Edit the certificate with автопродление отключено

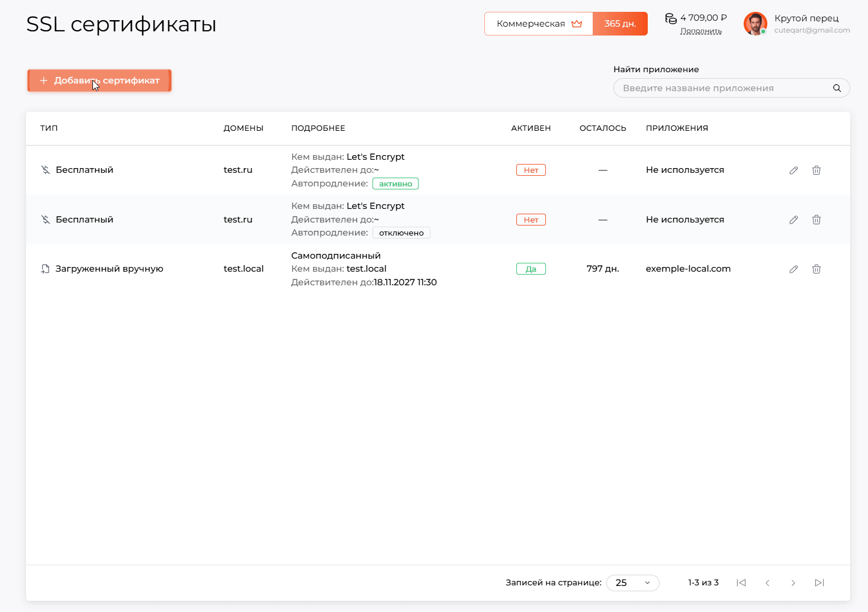[x=793, y=220]
